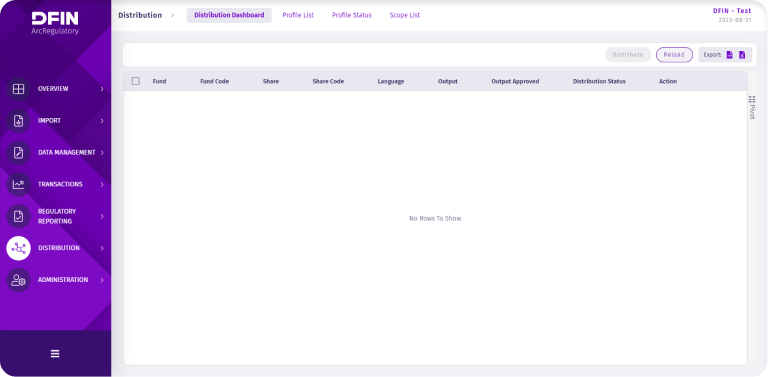Click the Regulatory Reporting checklist icon
768x377 pixels.
point(18,216)
